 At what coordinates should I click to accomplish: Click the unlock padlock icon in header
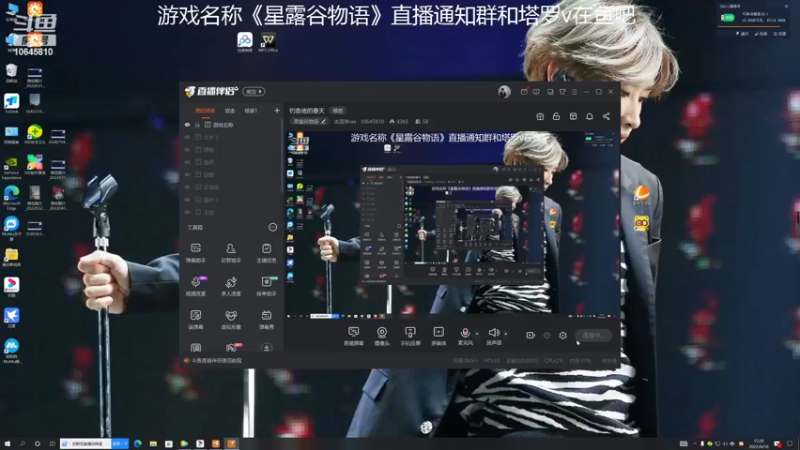pos(556,116)
